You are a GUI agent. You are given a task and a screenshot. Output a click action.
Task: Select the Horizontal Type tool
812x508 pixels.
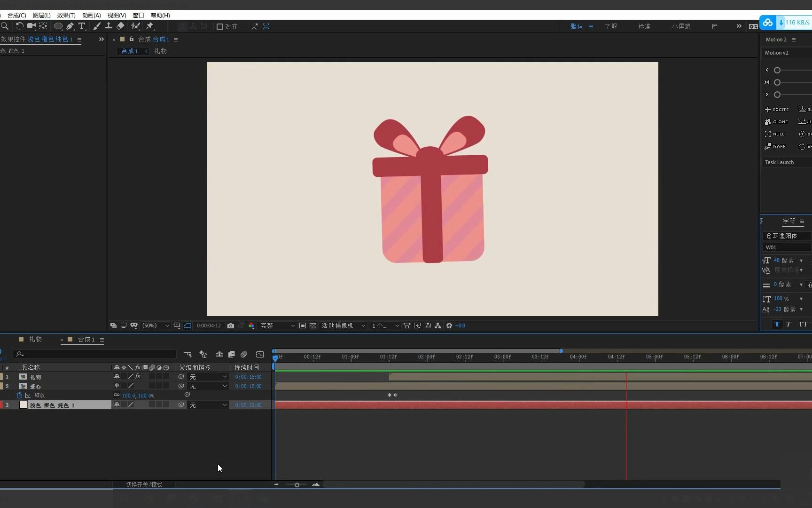point(82,26)
